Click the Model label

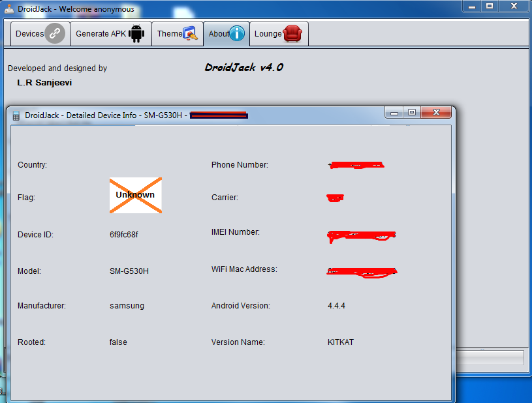click(x=29, y=271)
